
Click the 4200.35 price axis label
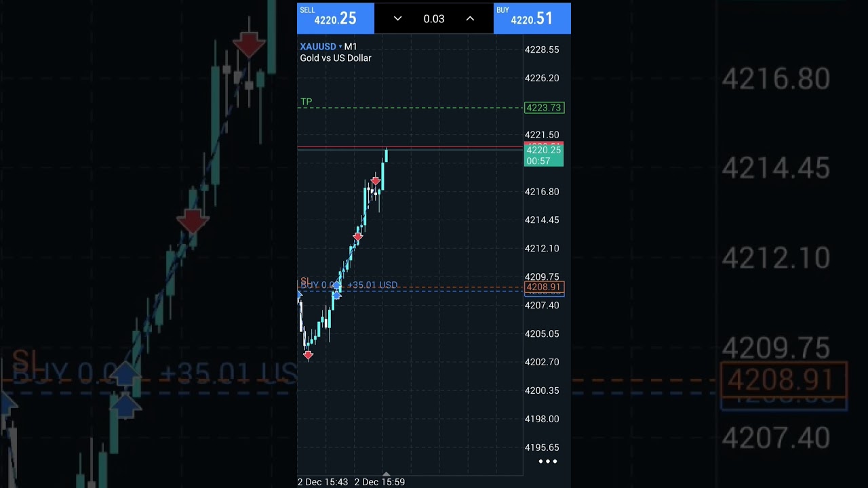(542, 390)
